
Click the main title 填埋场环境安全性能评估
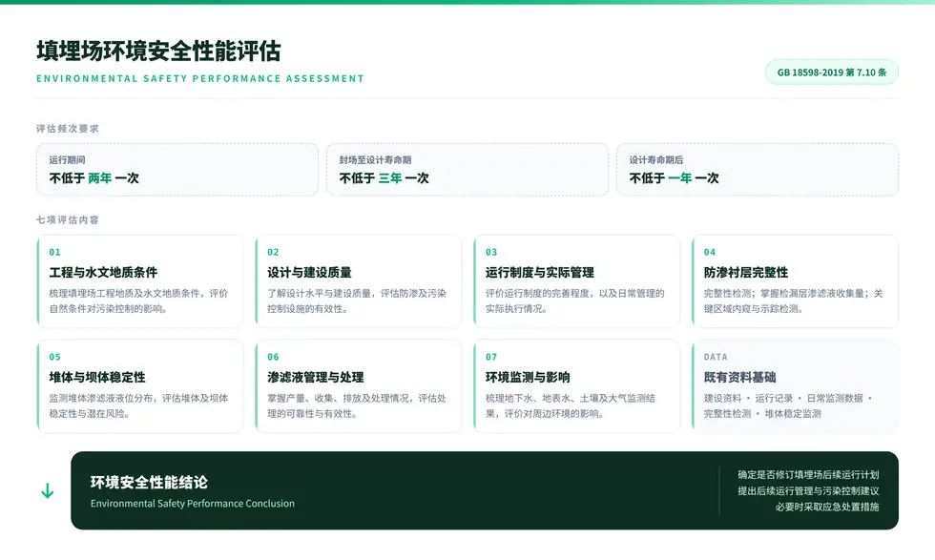158,52
